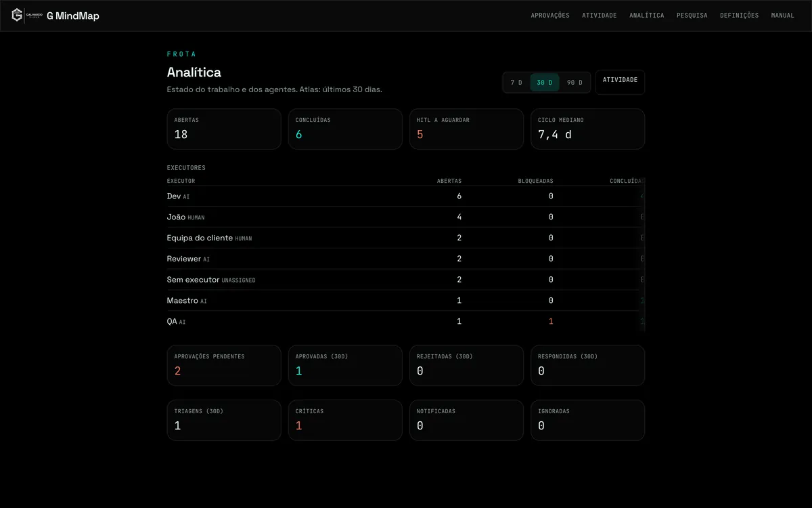Click the Ciclo mediano card

588,129
